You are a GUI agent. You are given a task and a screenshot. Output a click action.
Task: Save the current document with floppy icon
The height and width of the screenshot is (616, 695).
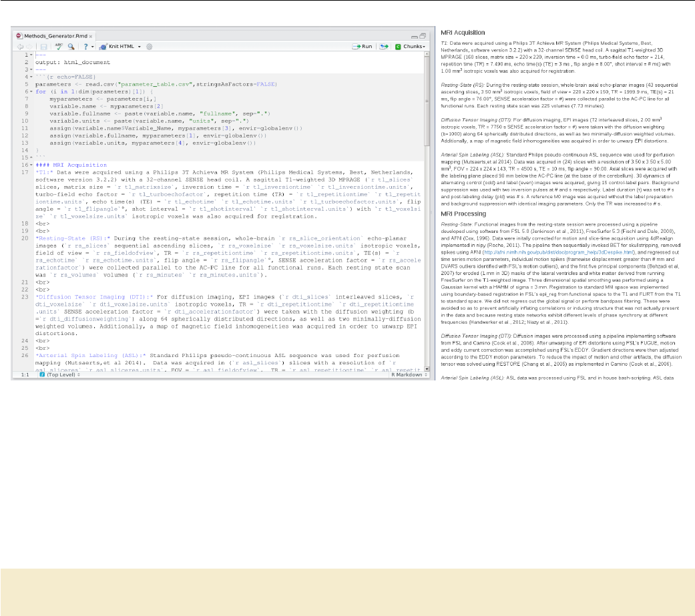coord(43,47)
